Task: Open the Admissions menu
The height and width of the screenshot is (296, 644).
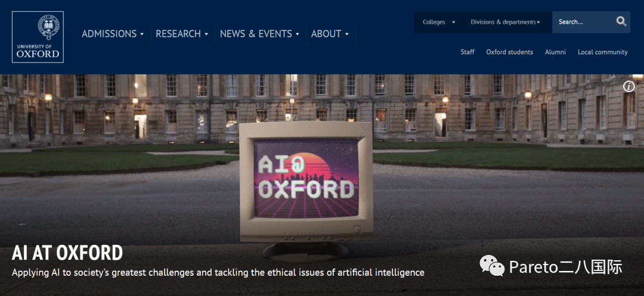Action: pos(113,33)
